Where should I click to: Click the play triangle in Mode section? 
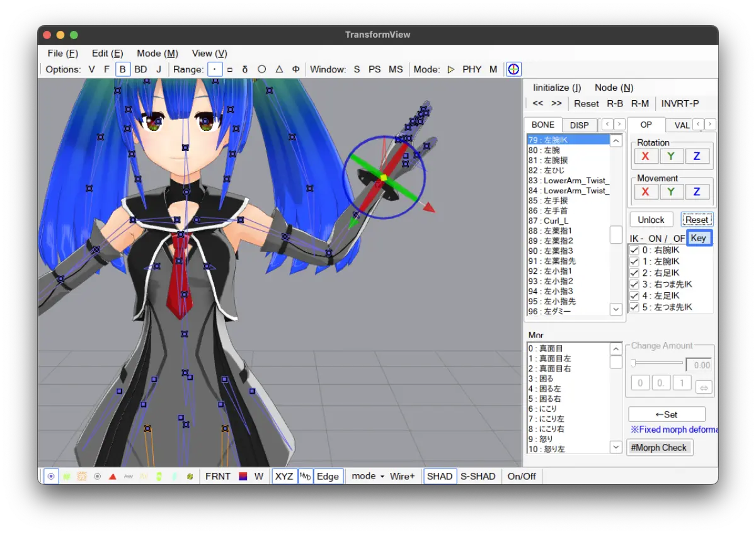pos(450,69)
